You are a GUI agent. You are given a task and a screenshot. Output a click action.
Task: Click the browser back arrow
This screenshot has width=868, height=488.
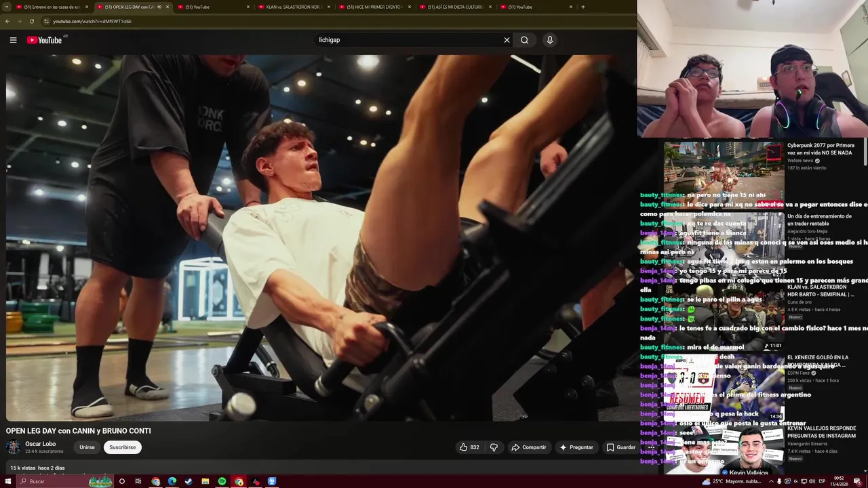(x=7, y=21)
